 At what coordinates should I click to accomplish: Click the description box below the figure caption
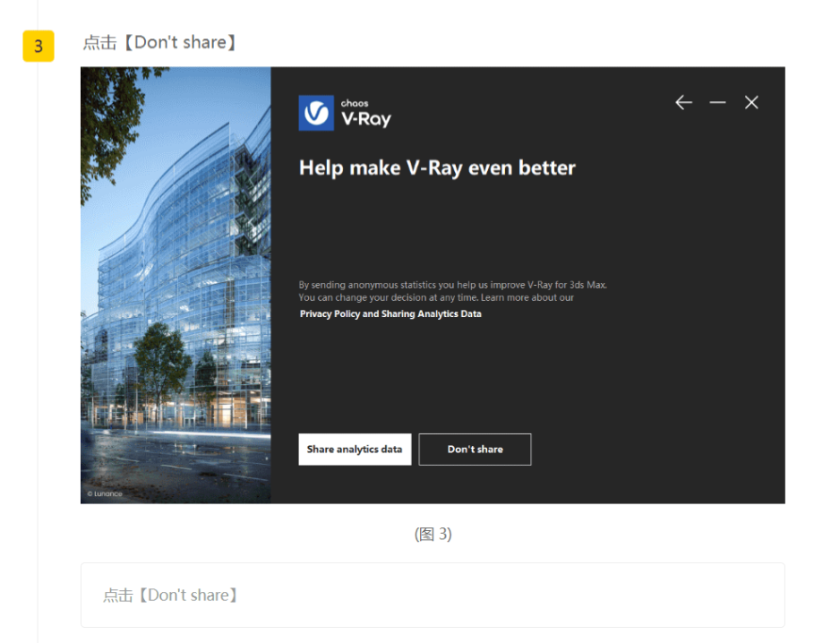(x=433, y=595)
